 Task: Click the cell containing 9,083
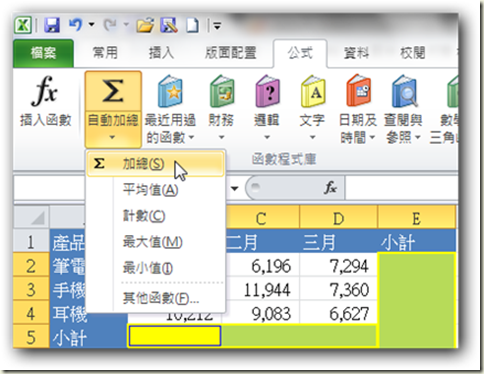point(262,314)
